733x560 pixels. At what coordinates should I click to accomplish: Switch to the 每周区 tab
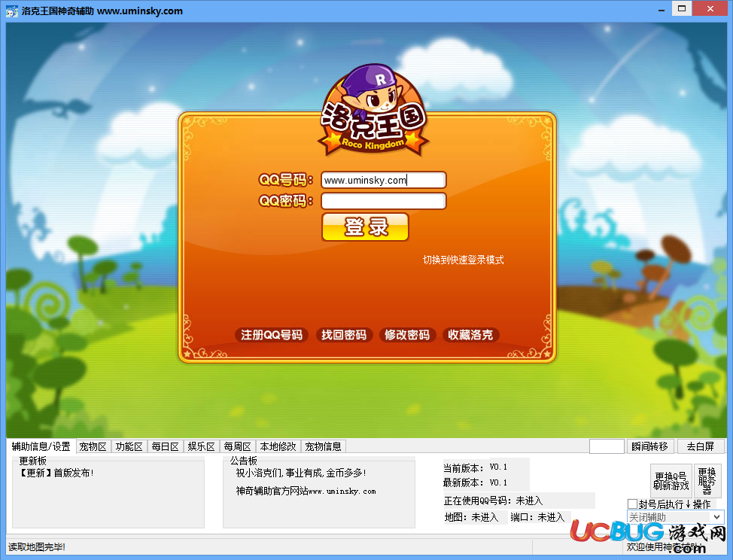tap(238, 446)
